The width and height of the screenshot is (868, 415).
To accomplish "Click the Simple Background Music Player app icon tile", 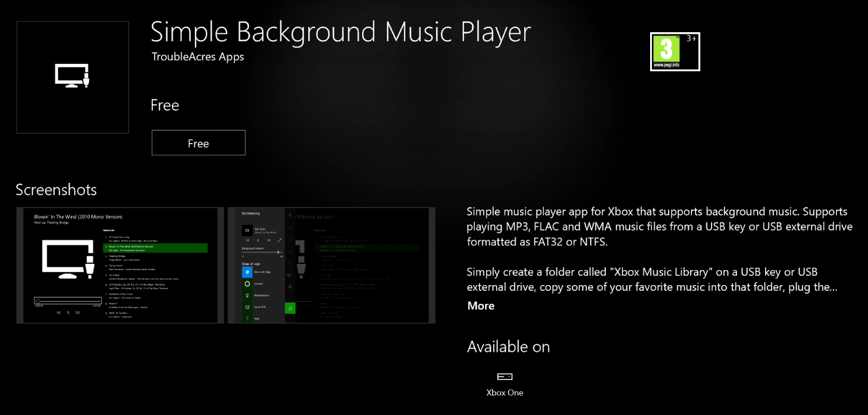I will 72,77.
